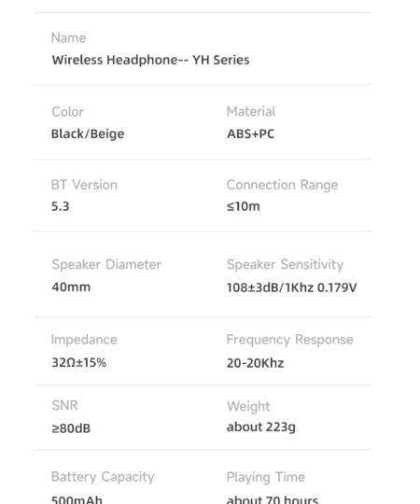420x504 pixels.
Task: Click the Material label
Action: click(x=251, y=112)
